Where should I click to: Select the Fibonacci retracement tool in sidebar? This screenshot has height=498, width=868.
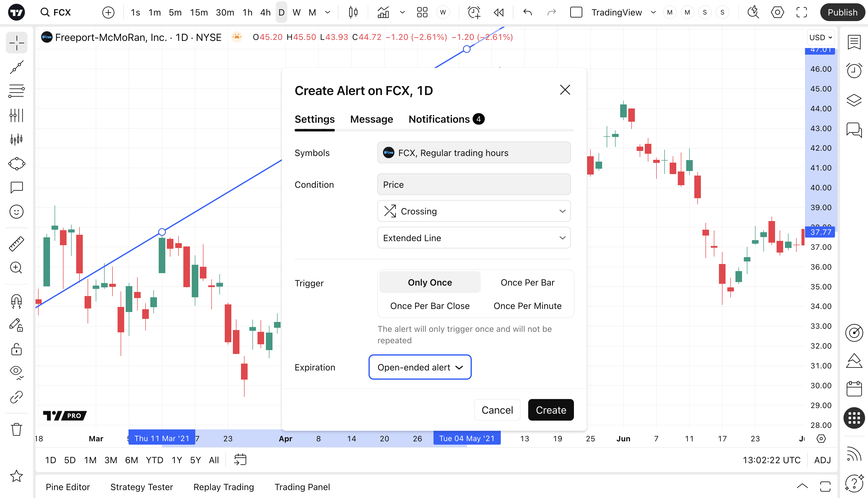click(17, 91)
